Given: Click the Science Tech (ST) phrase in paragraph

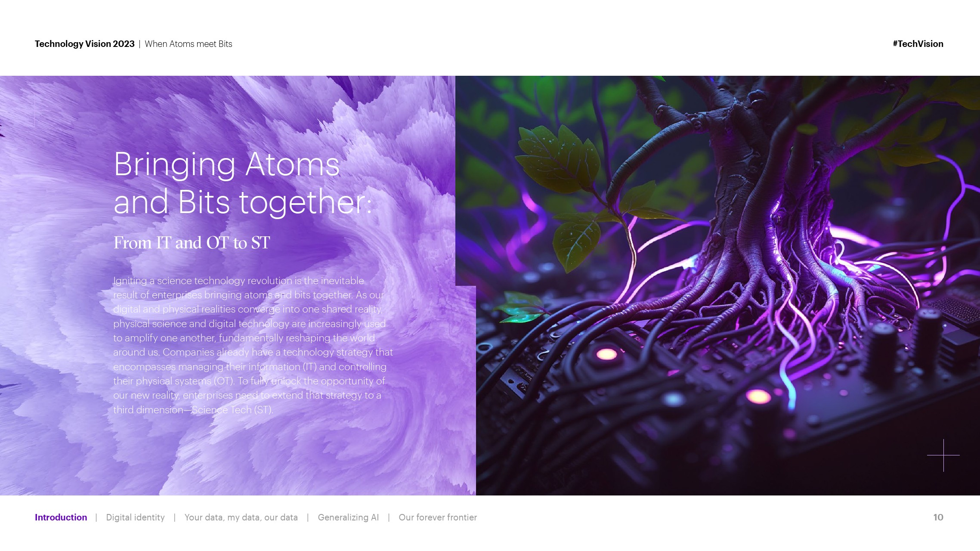Looking at the screenshot, I should pyautogui.click(x=232, y=410).
